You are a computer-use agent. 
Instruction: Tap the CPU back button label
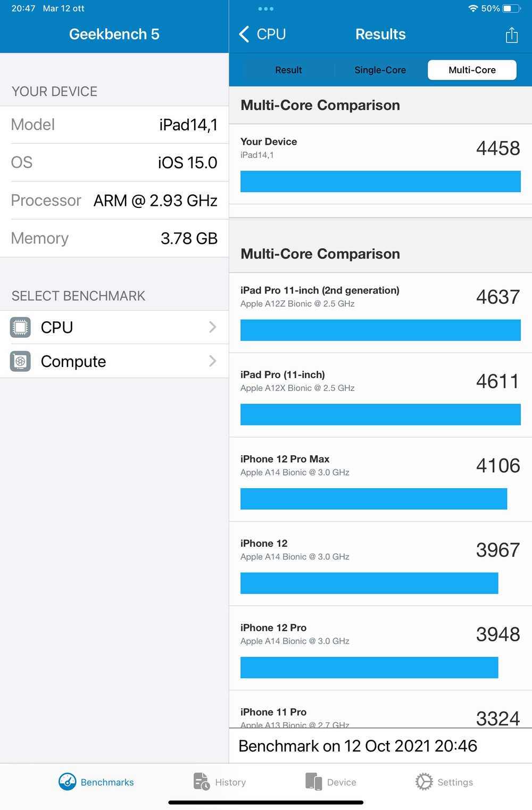271,34
